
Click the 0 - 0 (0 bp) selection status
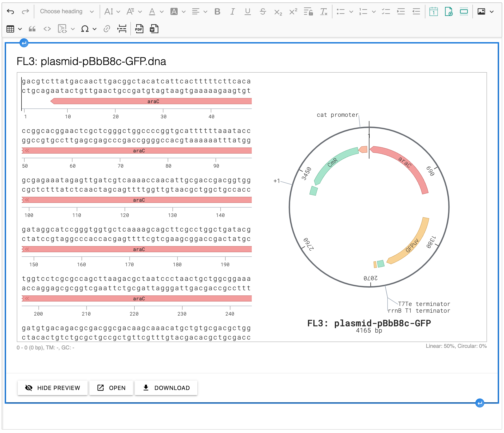pos(45,347)
